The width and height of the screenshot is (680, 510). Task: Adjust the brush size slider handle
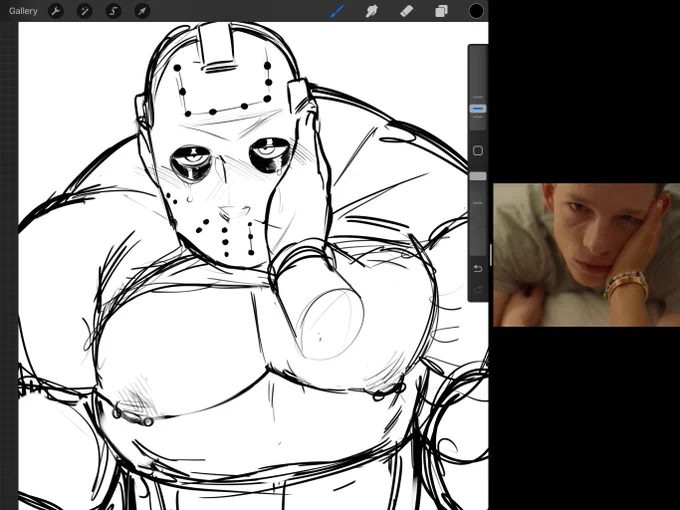tap(478, 108)
